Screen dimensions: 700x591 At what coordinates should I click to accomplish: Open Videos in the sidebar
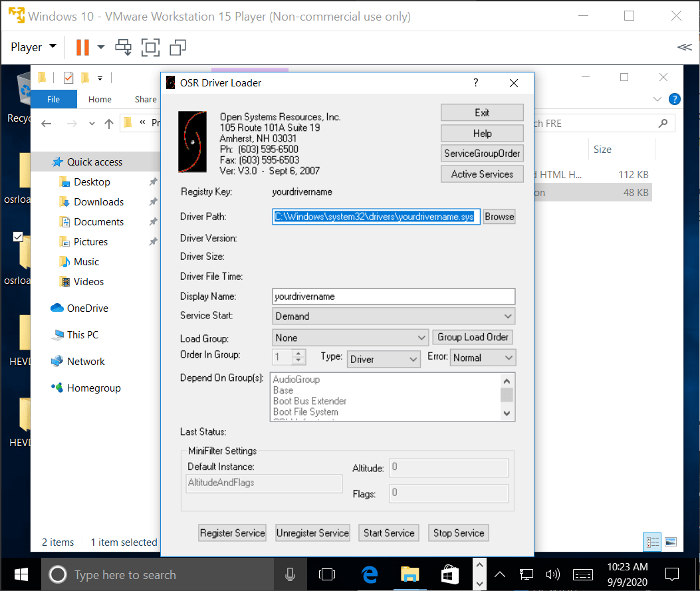tap(88, 282)
